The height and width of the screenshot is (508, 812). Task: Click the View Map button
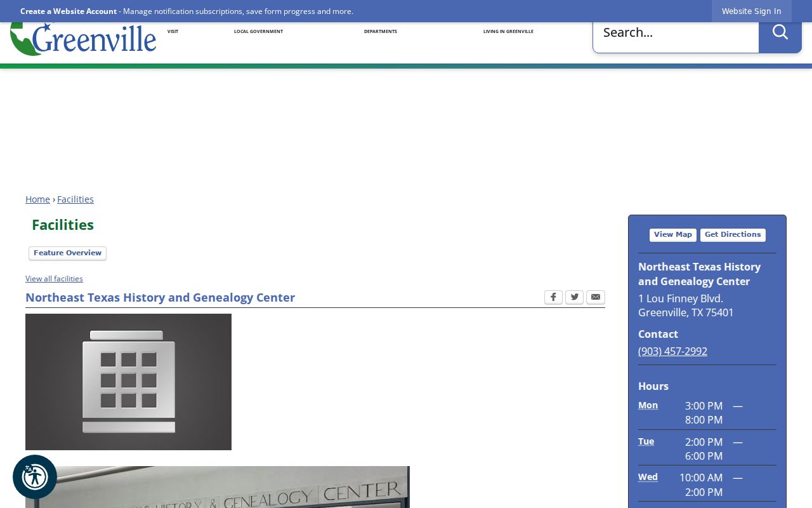(673, 235)
